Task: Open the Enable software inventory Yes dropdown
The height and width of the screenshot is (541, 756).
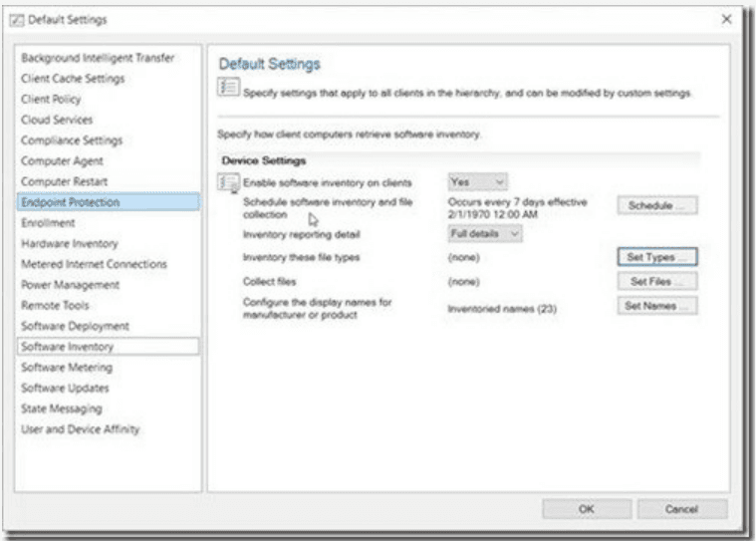Action: (478, 182)
